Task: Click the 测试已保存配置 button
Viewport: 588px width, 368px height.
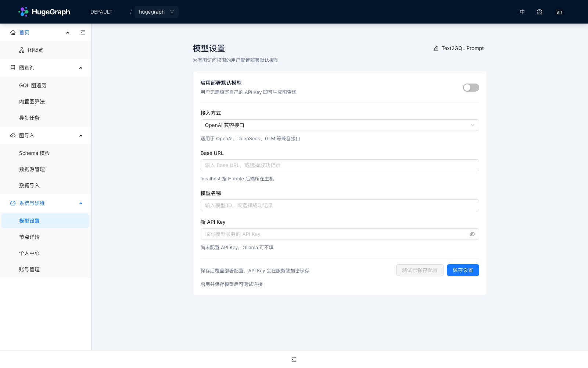Action: click(420, 270)
